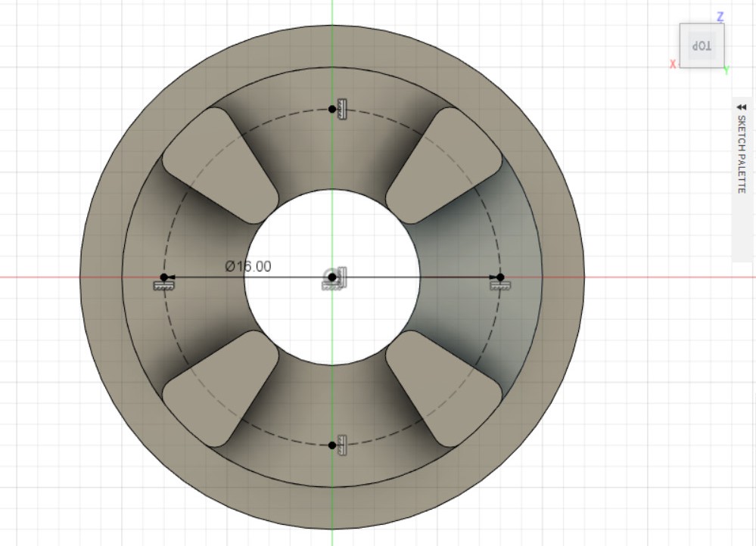Click the SKETCH PALETTE vertical label
This screenshot has width=756, height=546.
[742, 155]
